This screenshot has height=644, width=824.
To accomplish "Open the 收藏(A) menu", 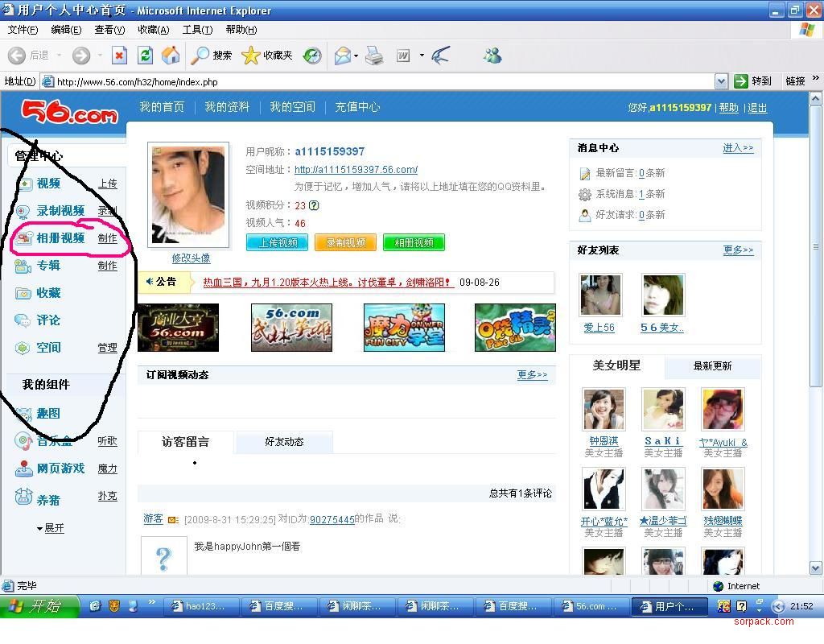I will (153, 30).
